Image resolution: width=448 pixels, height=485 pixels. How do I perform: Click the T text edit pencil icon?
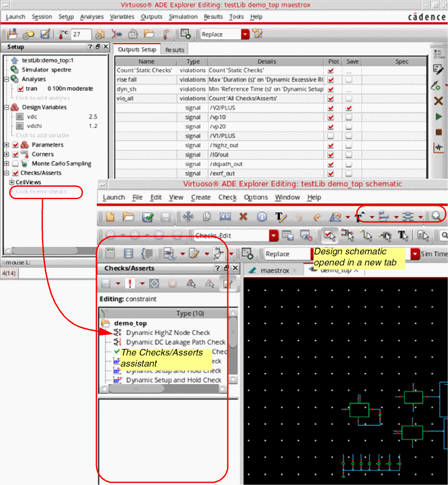click(x=280, y=217)
